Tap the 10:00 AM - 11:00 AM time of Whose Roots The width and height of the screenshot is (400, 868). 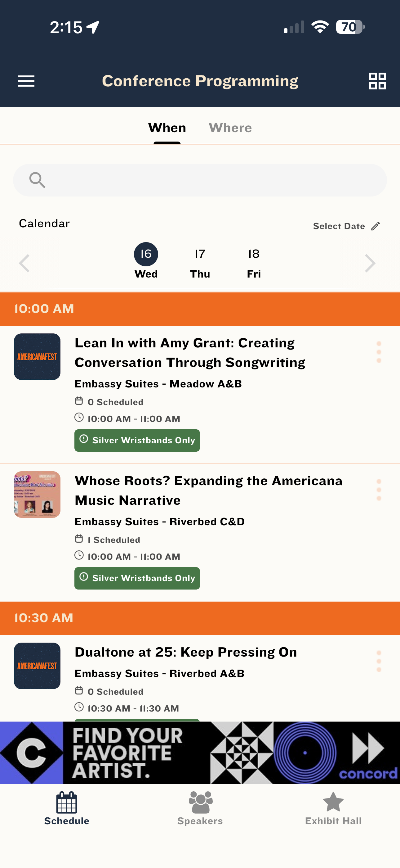click(134, 557)
